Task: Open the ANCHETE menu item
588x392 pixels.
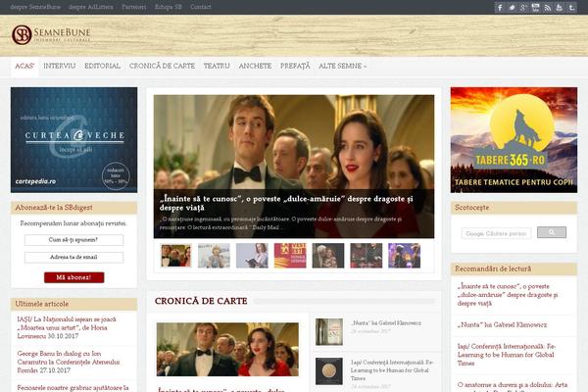Action: 255,66
